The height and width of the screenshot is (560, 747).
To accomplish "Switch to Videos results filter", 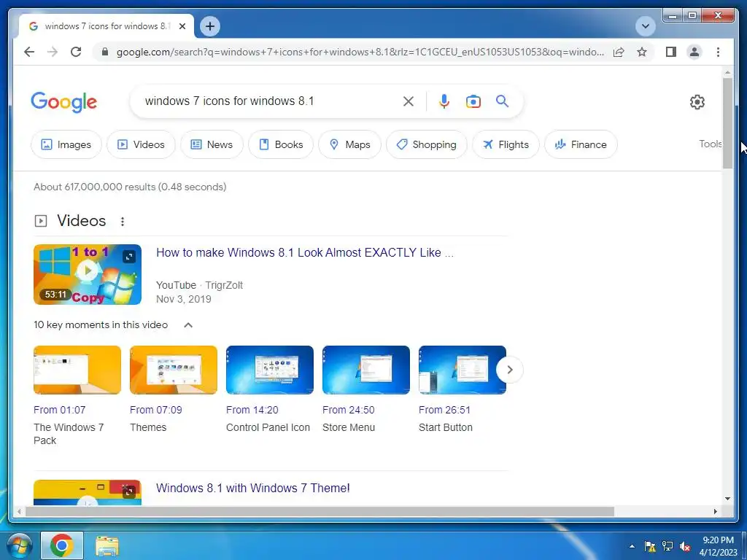I will pyautogui.click(x=141, y=144).
